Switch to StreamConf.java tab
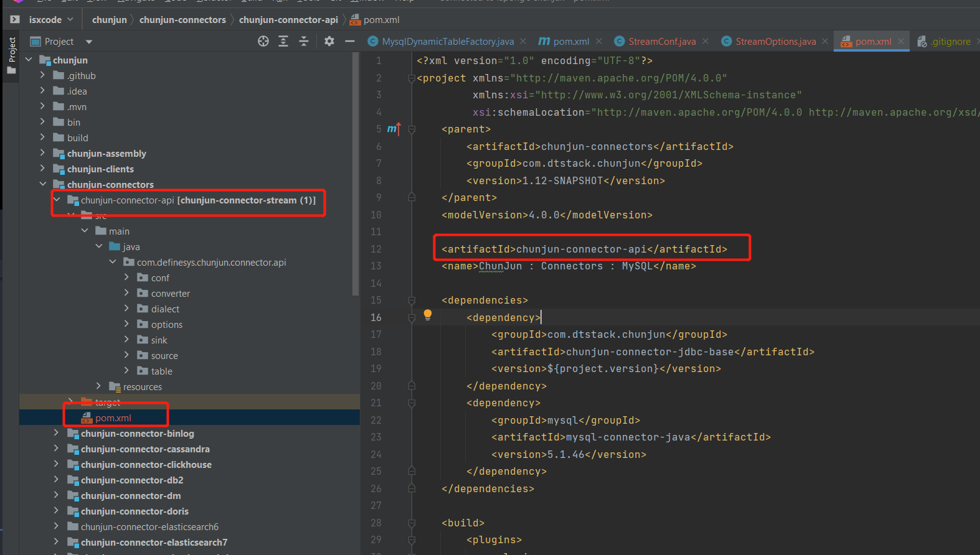Viewport: 980px width, 555px height. [662, 42]
